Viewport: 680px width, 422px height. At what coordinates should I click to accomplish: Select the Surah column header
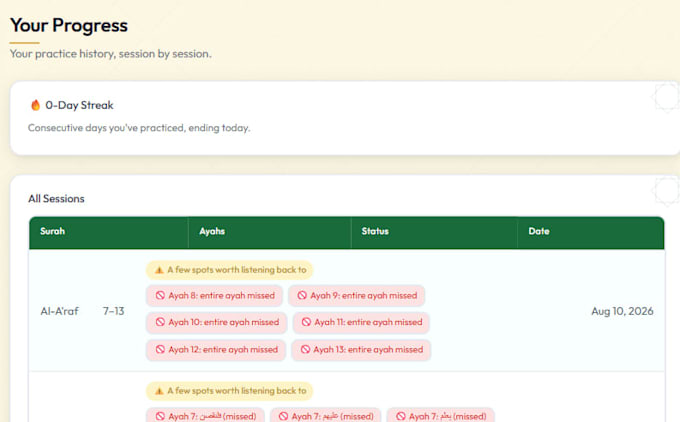pyautogui.click(x=52, y=231)
